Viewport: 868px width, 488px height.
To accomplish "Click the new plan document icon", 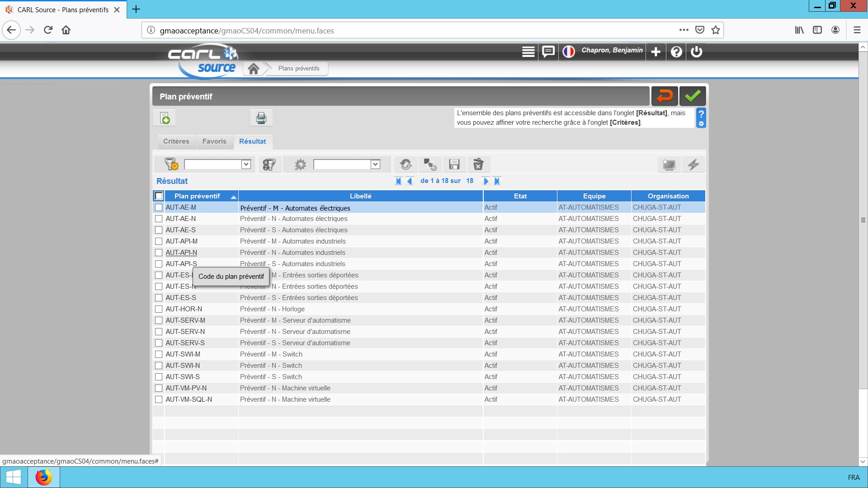I will (x=165, y=118).
